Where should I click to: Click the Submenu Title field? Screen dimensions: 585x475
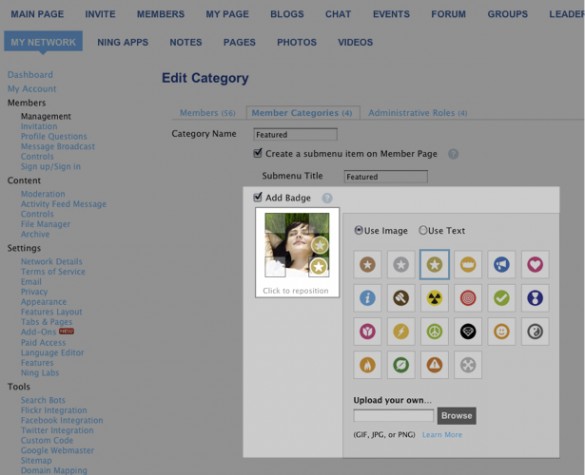(x=386, y=176)
